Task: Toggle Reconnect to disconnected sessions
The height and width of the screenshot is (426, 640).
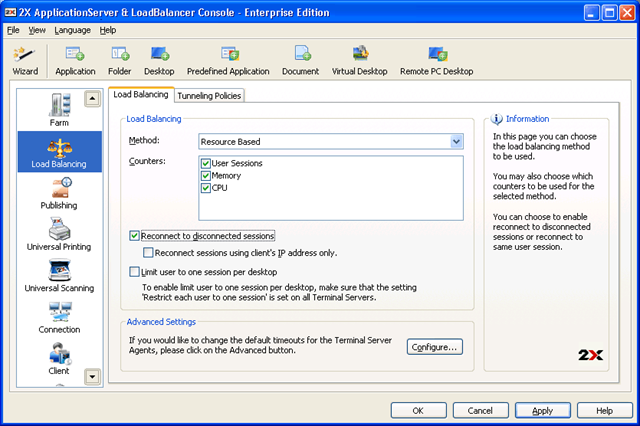Action: coord(134,236)
